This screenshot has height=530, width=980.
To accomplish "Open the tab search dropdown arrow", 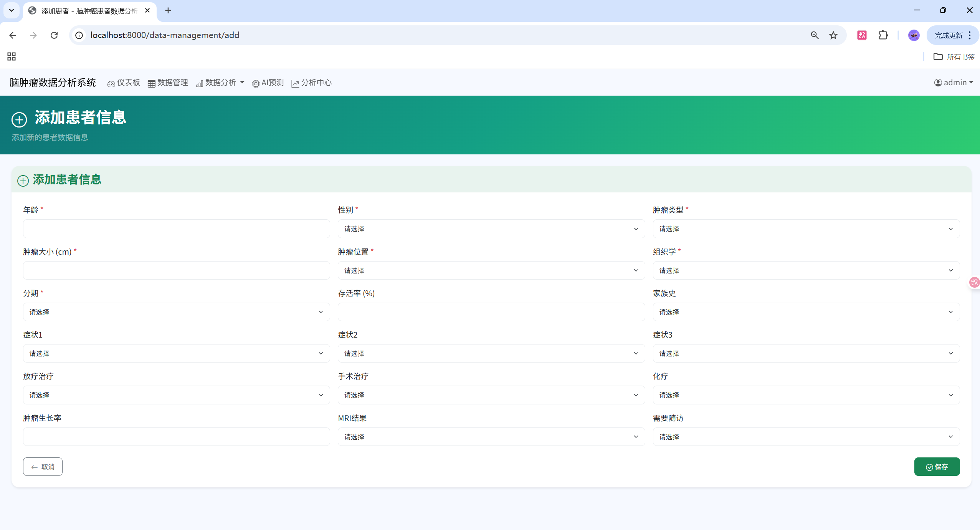I will (x=12, y=10).
